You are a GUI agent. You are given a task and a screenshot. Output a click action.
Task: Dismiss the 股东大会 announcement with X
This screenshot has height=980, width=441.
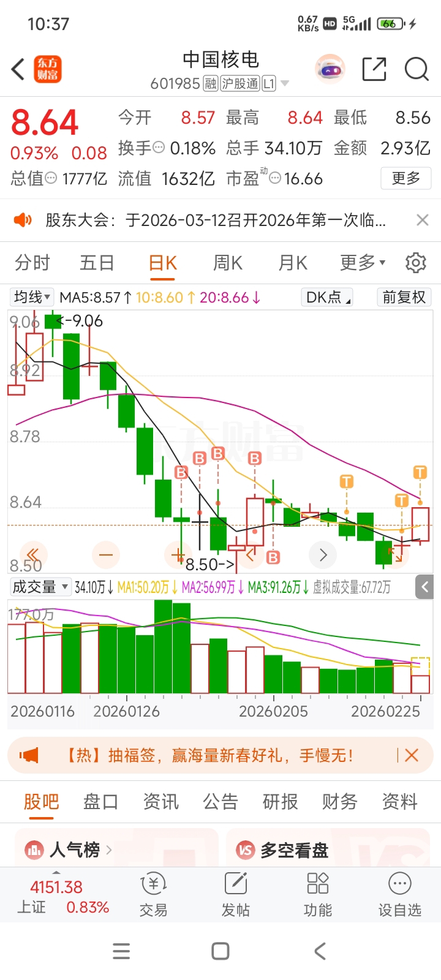(423, 220)
